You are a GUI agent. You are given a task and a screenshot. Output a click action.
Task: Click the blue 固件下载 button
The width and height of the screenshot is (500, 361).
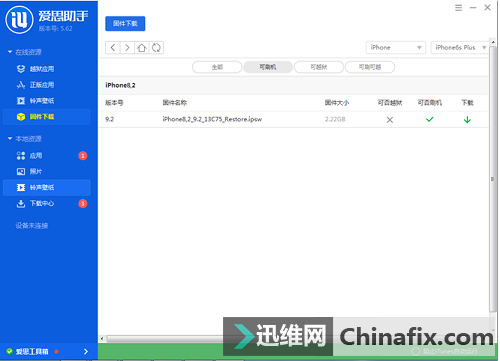(125, 23)
